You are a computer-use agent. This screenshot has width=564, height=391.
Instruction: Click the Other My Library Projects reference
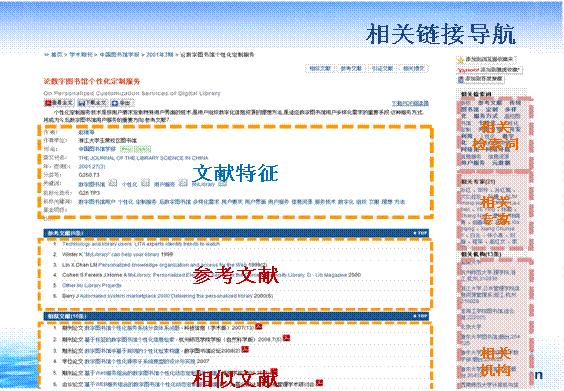[92, 285]
